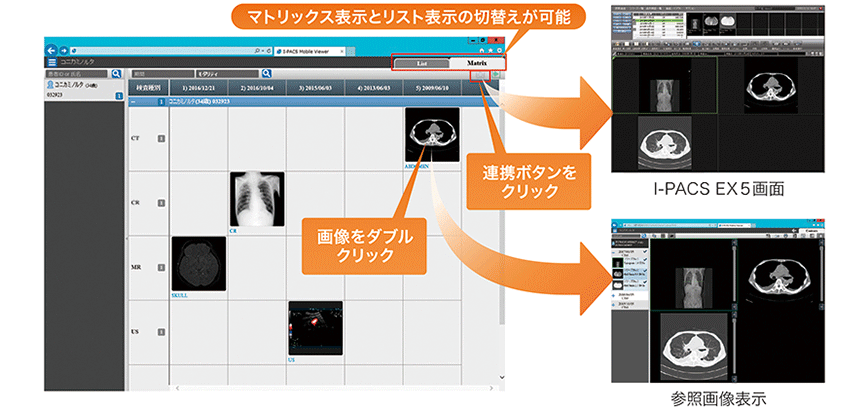
Task: Open the hamburger menu beside コニカミノルタ
Action: click(52, 62)
